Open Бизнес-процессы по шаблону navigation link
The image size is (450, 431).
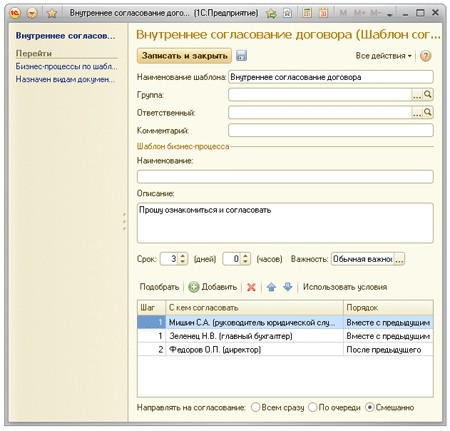66,66
